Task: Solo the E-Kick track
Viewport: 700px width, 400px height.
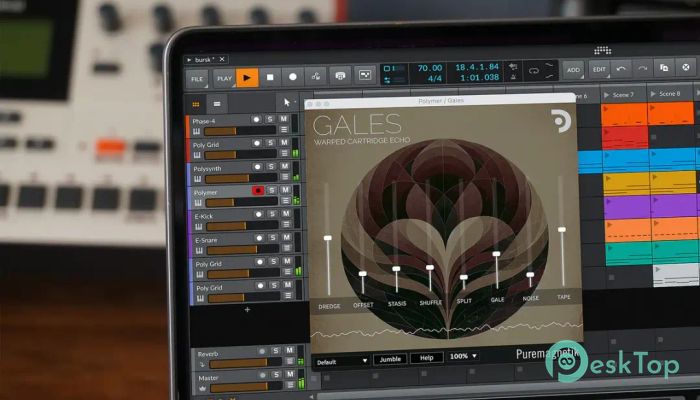Action: click(x=272, y=214)
